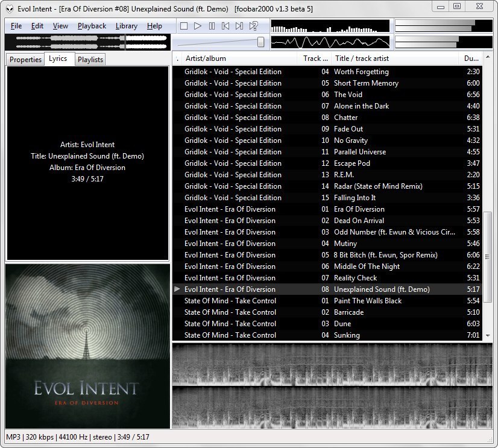Click lyrics panel line 'Album: Era Of Diversion'

[x=87, y=168]
